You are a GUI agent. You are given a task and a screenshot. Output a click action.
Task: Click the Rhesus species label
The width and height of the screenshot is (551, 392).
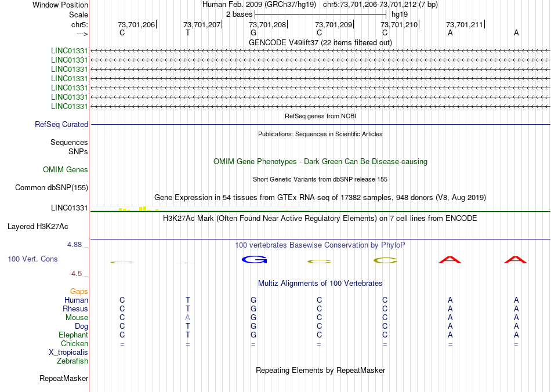click(x=75, y=308)
